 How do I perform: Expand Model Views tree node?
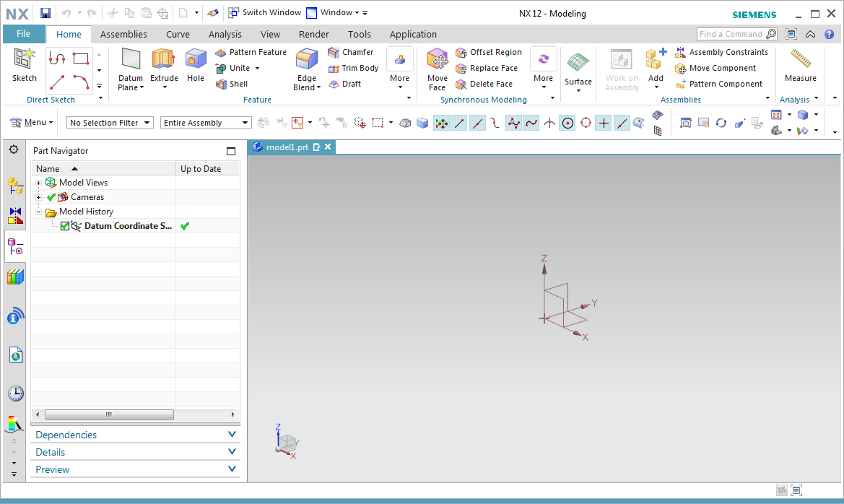[x=39, y=183]
